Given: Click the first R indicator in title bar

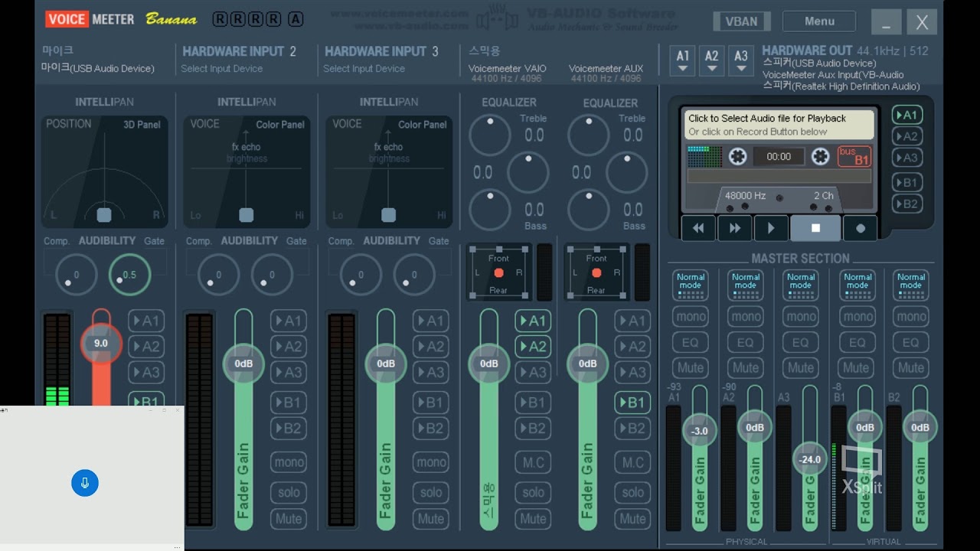Looking at the screenshot, I should [x=220, y=19].
